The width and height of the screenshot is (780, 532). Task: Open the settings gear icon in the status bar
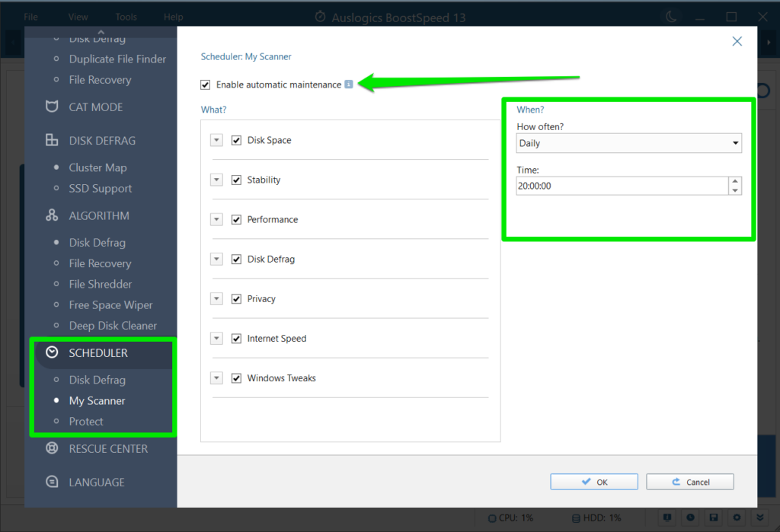[736, 517]
